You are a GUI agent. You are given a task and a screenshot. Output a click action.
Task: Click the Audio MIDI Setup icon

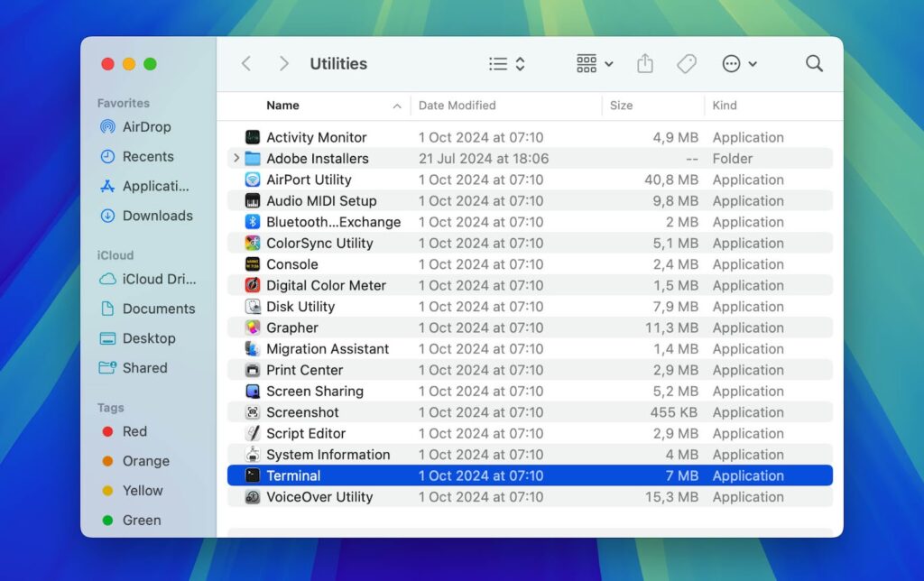click(x=253, y=201)
